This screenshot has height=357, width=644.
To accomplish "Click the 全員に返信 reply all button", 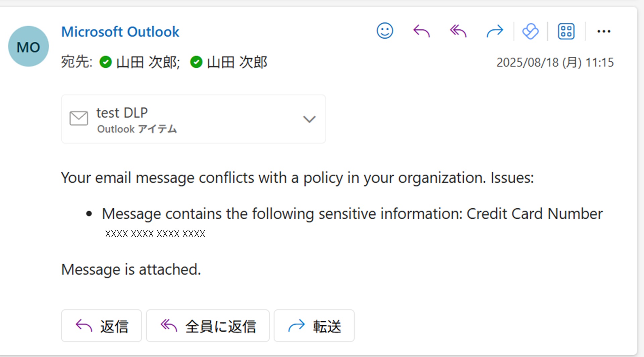I will tap(208, 326).
